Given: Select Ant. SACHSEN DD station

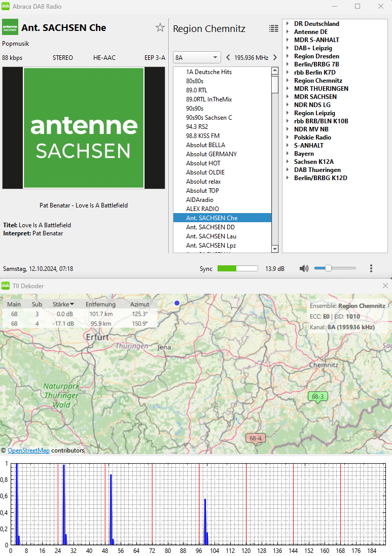Looking at the screenshot, I should click(x=222, y=227).
